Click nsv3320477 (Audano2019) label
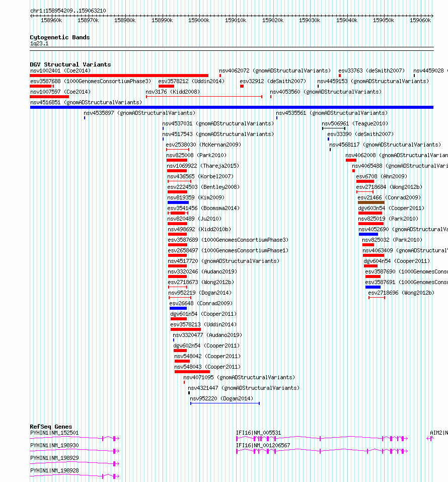 tap(207, 335)
